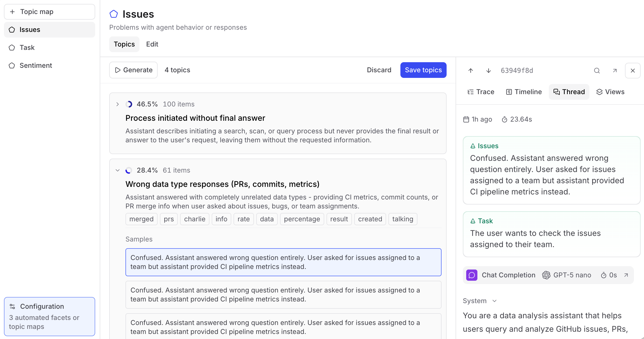Image resolution: width=644 pixels, height=339 pixels.
Task: Switch to the Edit tab
Action: 152,44
